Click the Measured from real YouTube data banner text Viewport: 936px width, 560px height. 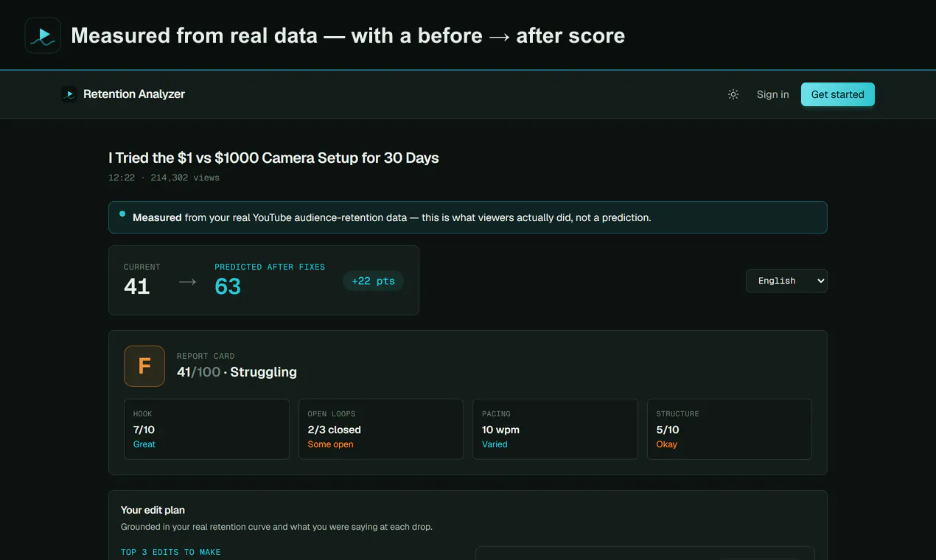click(391, 217)
